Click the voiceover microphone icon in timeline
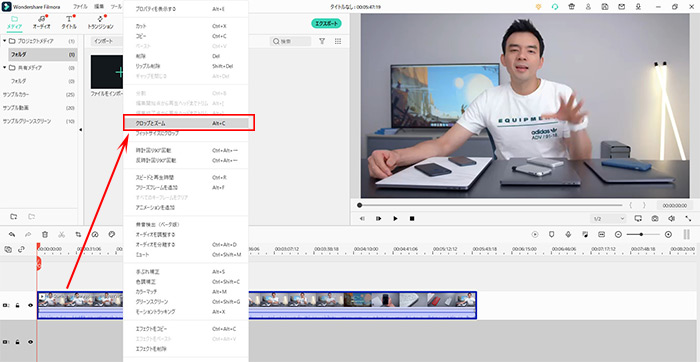The image size is (700, 362). [x=568, y=234]
